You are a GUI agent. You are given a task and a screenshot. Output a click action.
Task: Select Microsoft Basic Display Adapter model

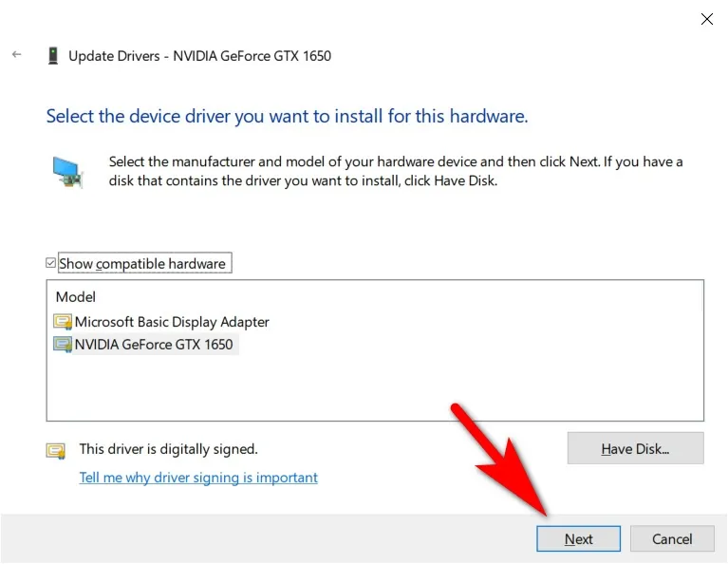[x=172, y=322]
